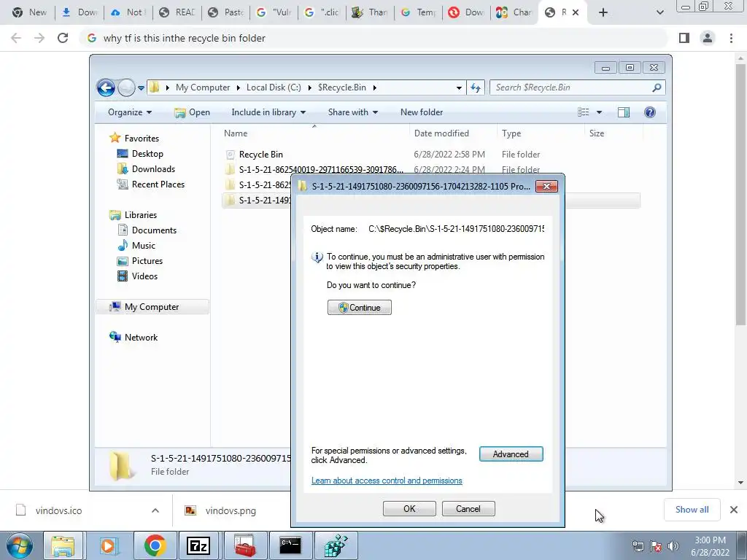
Task: Confirm the security dialog with OK
Action: (x=409, y=508)
